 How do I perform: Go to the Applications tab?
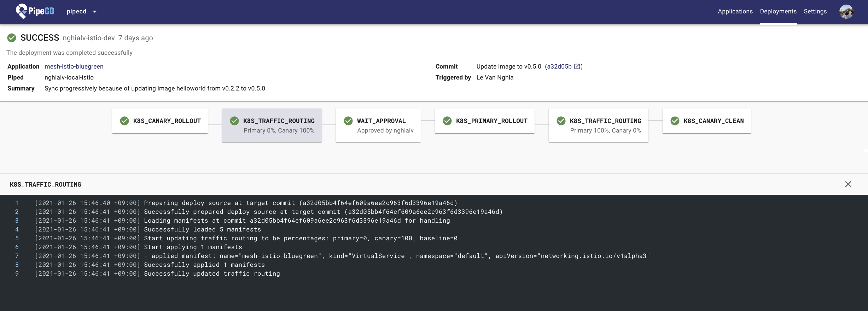click(x=735, y=11)
